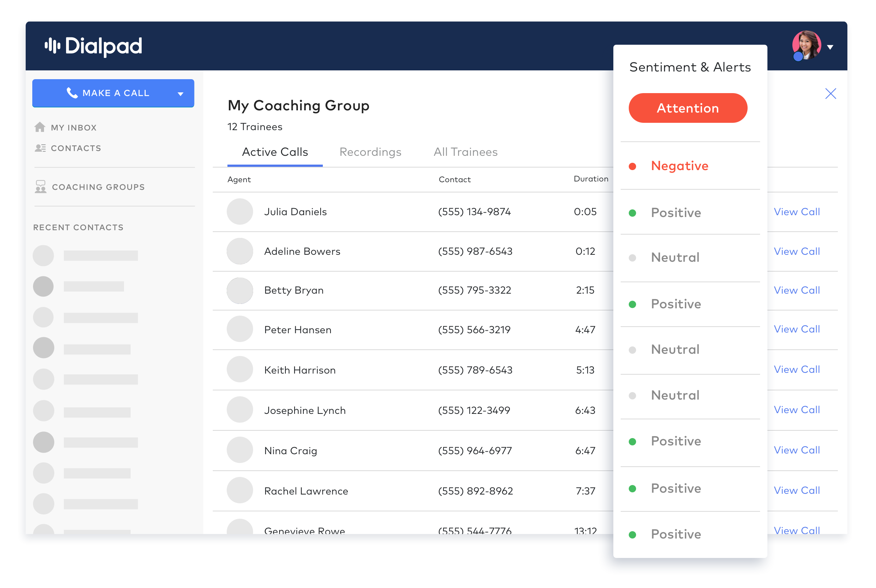
Task: Open Contacts in the sidebar
Action: pos(76,148)
